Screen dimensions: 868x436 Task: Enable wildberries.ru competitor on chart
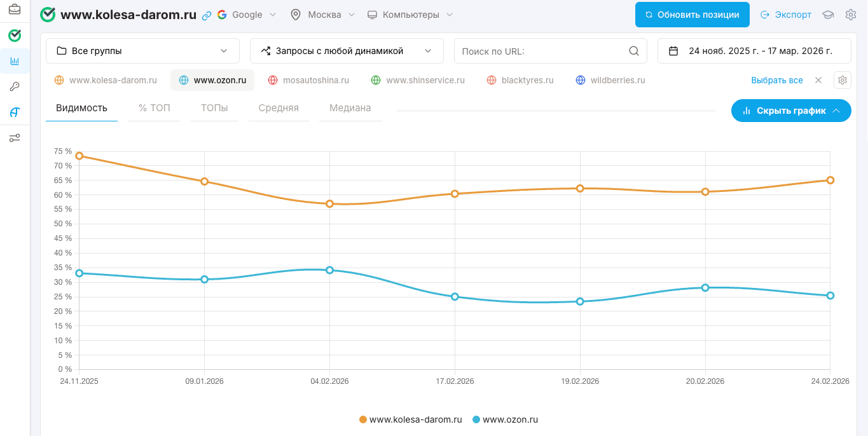point(610,80)
